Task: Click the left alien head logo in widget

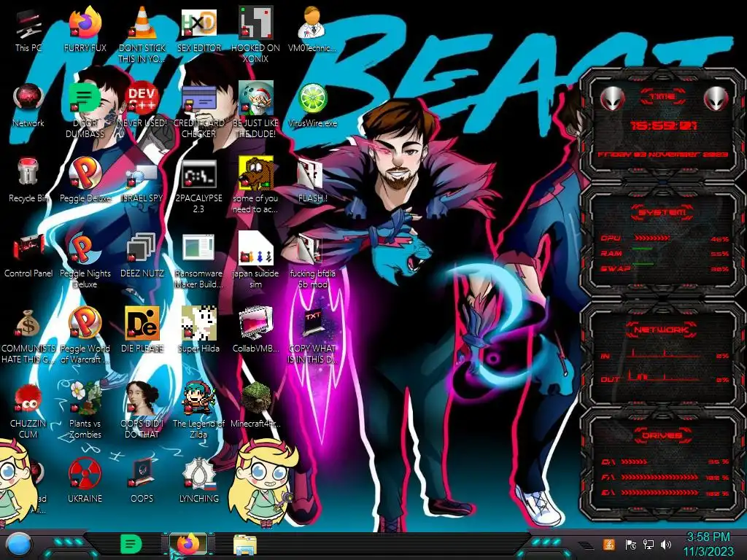Action: (x=613, y=98)
